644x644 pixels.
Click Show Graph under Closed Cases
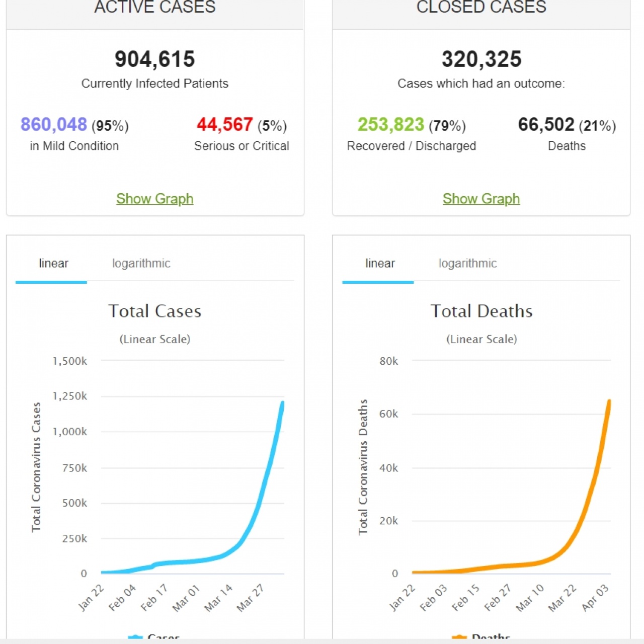pyautogui.click(x=480, y=199)
